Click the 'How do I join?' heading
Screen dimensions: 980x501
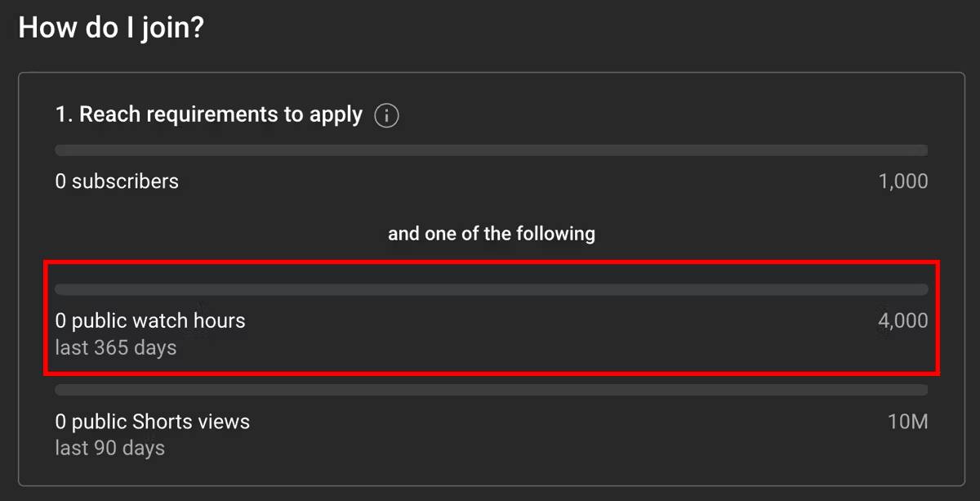(110, 27)
